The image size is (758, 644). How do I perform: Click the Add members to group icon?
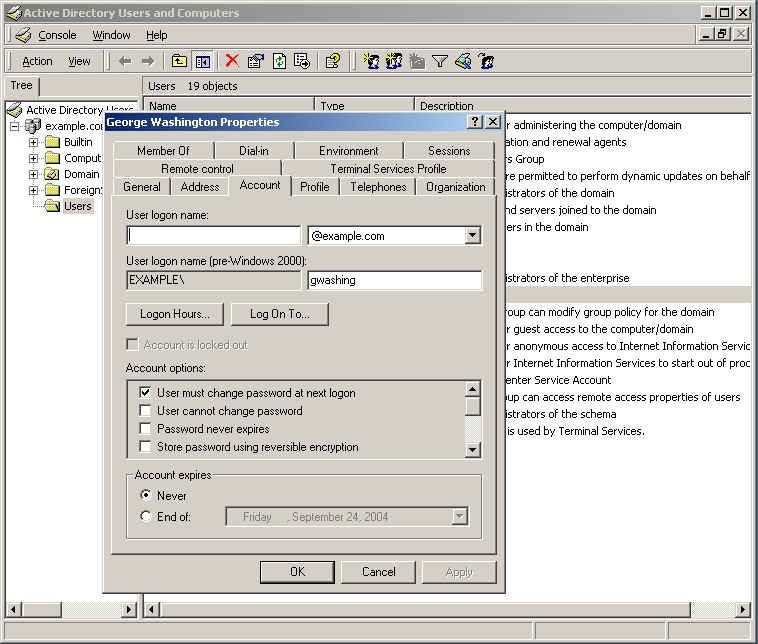486,61
